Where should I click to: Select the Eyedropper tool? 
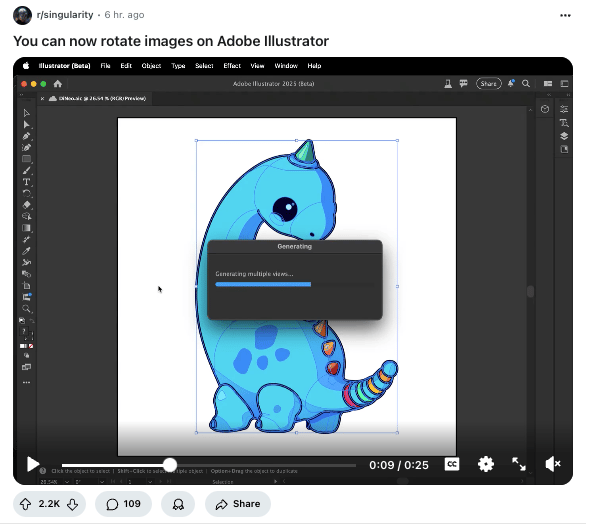[27, 251]
